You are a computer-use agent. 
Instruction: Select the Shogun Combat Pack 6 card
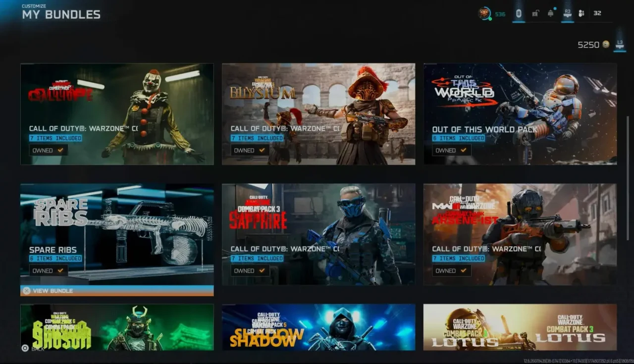click(x=117, y=327)
